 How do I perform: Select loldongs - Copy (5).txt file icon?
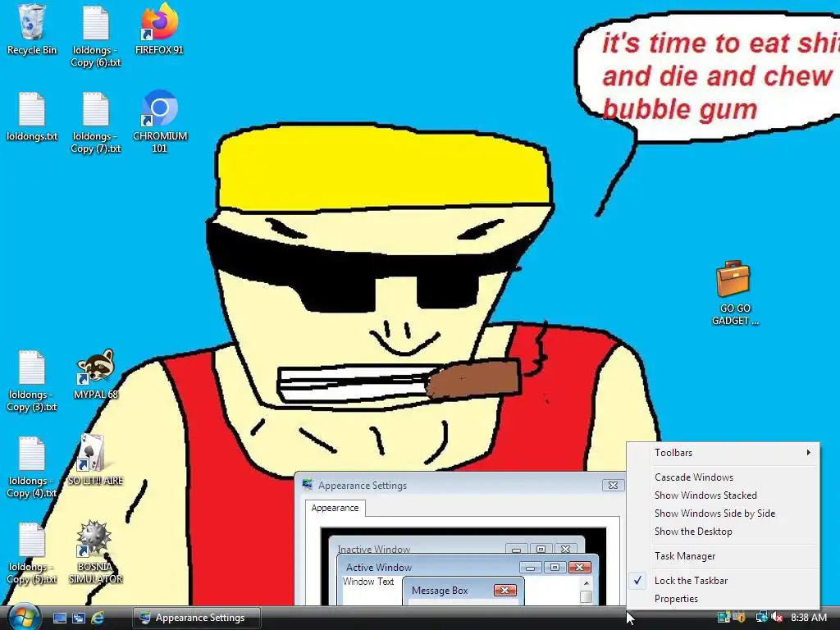coord(32,540)
